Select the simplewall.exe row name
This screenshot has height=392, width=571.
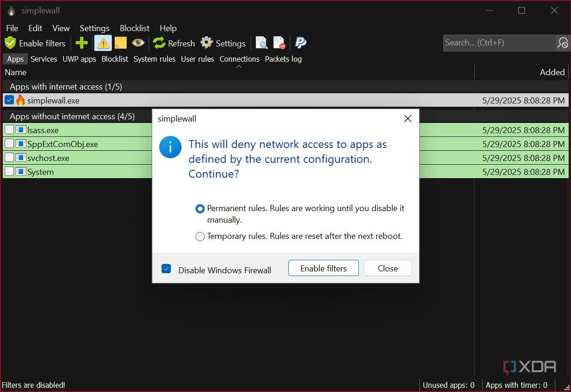pos(53,101)
